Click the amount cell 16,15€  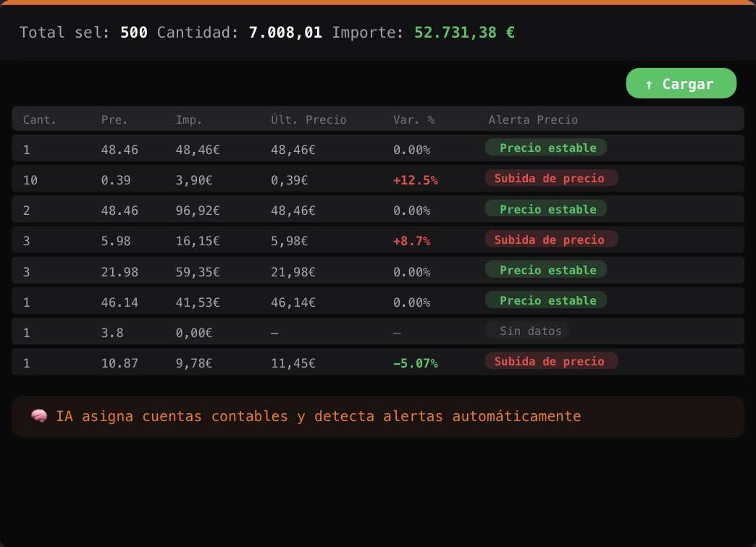[x=198, y=241]
